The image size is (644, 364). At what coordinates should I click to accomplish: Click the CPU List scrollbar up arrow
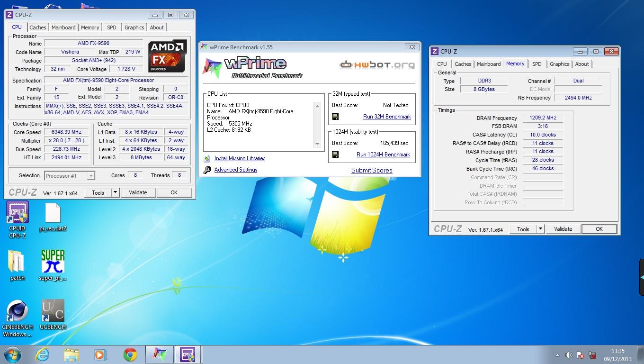[x=317, y=106]
